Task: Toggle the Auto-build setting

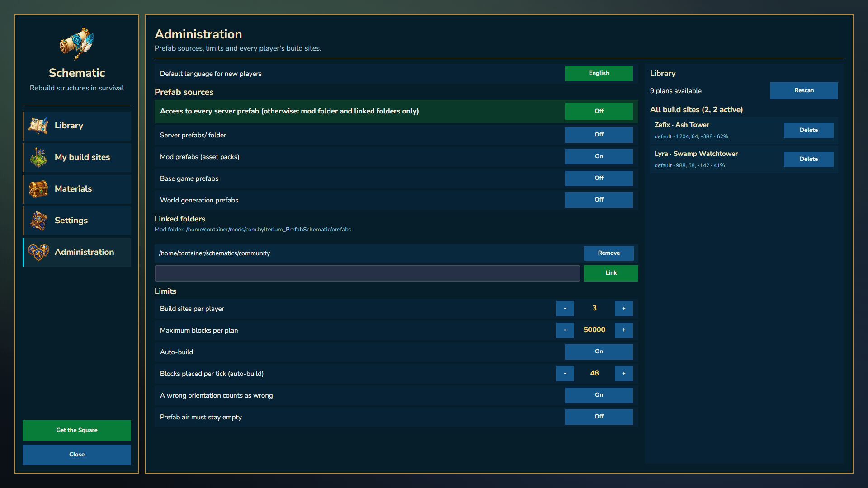Action: [x=599, y=352]
